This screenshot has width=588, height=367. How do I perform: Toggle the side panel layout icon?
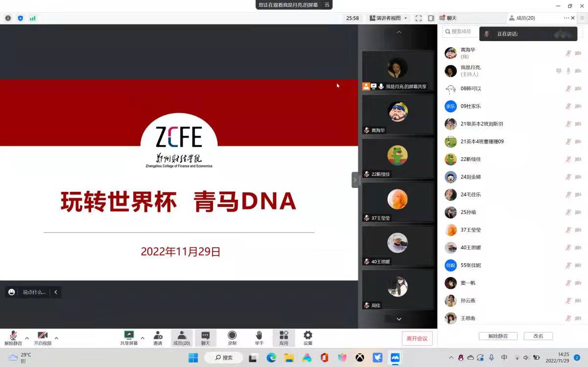(431, 18)
